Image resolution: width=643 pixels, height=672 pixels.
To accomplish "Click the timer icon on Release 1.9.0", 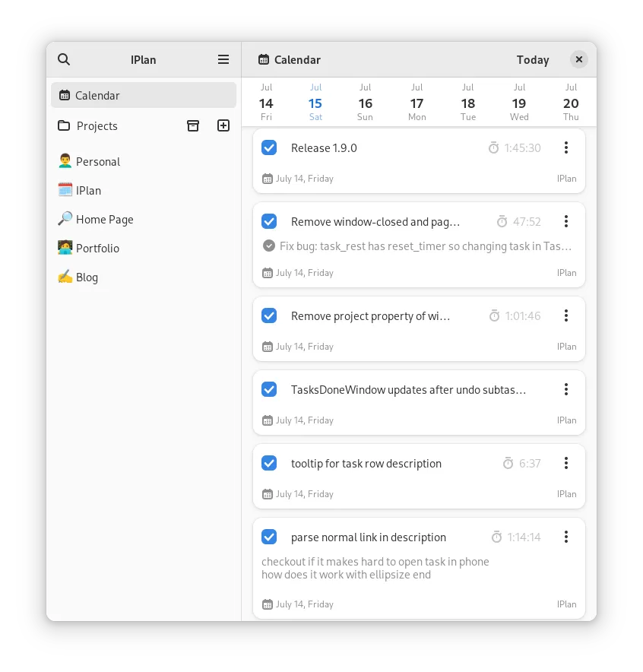I will [x=494, y=148].
